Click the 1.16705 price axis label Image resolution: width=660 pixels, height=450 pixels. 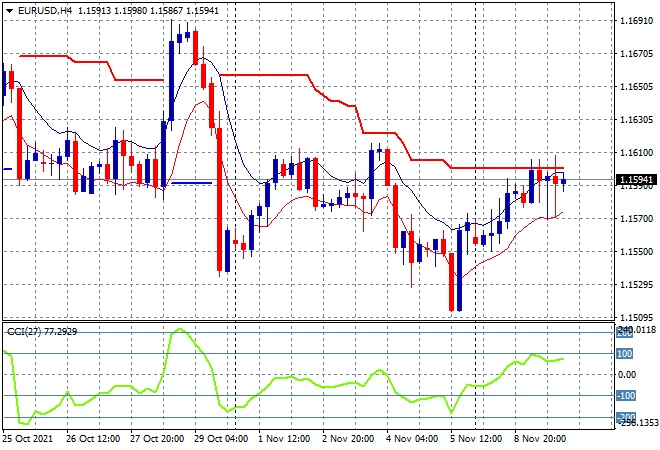[x=636, y=53]
